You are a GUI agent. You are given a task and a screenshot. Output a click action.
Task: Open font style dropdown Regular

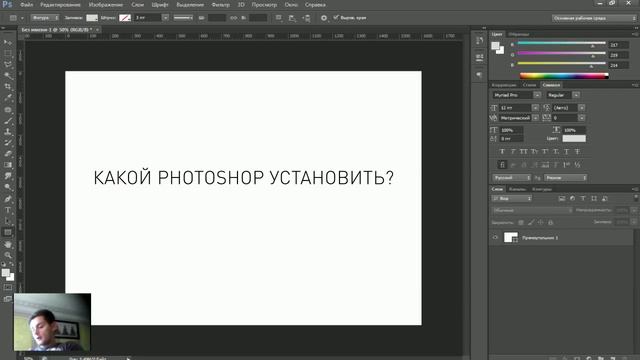[x=576, y=95]
